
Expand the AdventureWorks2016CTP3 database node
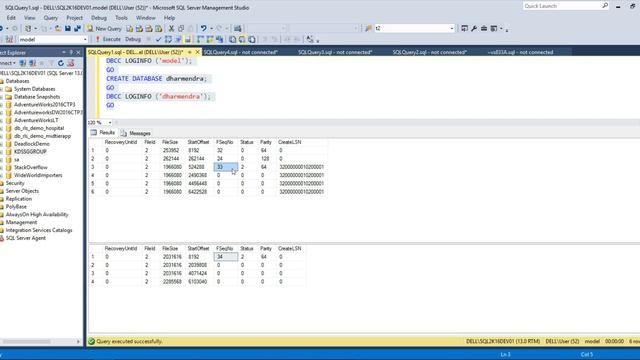pyautogui.click(x=1, y=104)
